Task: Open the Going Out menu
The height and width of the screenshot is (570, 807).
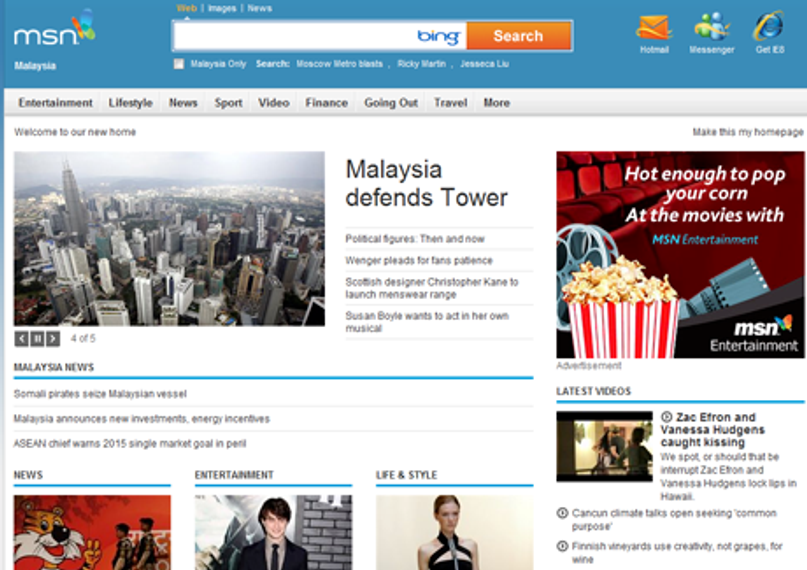Action: (391, 103)
